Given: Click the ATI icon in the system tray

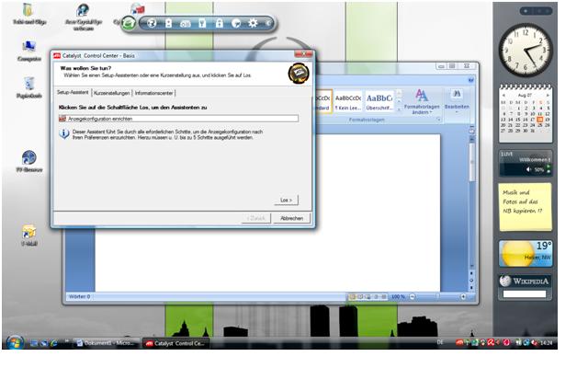Looking at the screenshot, I should point(459,342).
